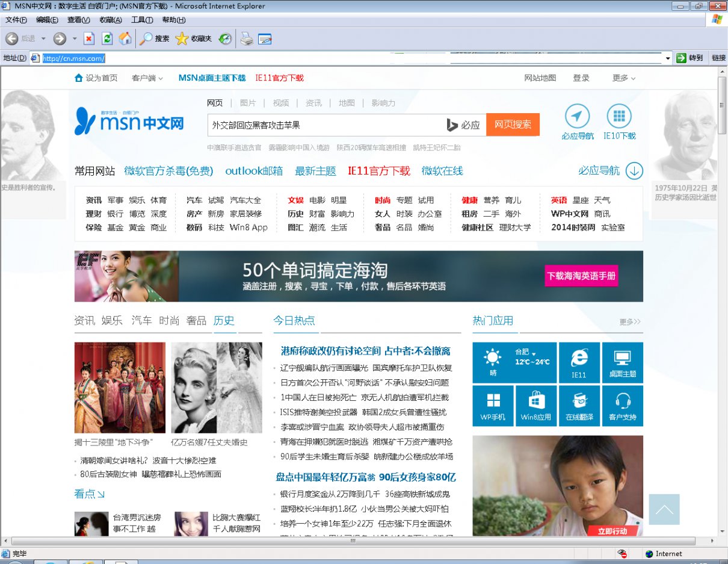The width and height of the screenshot is (728, 564).
Task: Open the 登录 login link
Action: click(x=581, y=78)
